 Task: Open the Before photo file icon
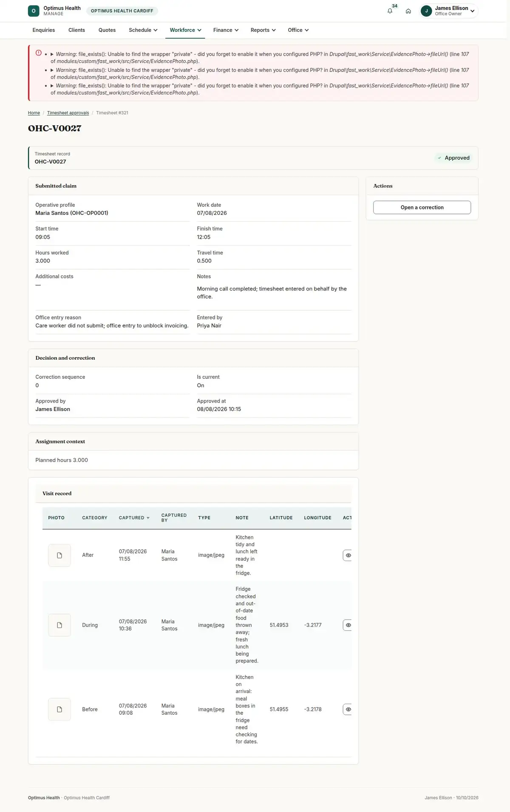tap(59, 709)
